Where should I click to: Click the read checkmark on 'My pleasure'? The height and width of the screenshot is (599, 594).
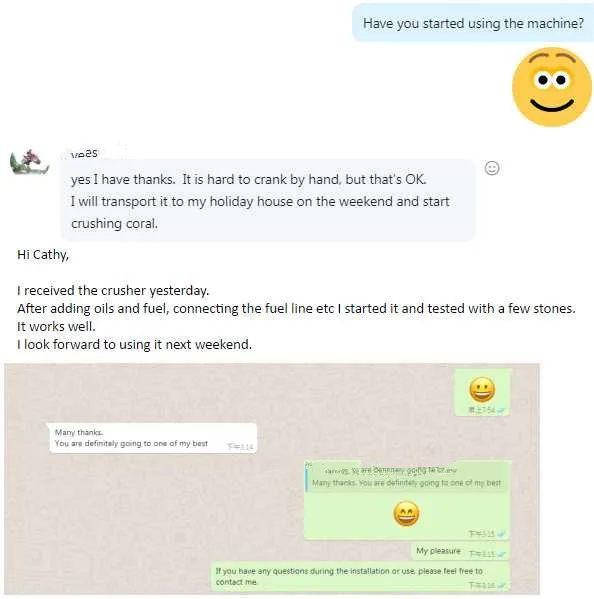pyautogui.click(x=501, y=554)
